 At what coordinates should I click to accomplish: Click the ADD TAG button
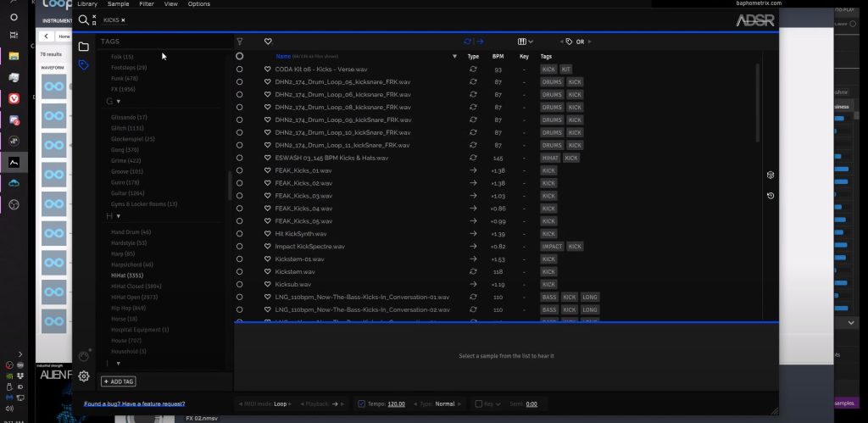[119, 381]
